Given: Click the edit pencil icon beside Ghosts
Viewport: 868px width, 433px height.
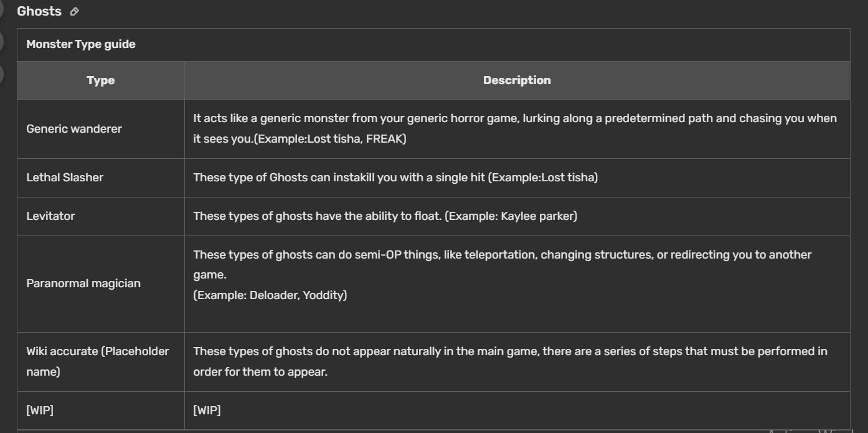Looking at the screenshot, I should [x=75, y=12].
